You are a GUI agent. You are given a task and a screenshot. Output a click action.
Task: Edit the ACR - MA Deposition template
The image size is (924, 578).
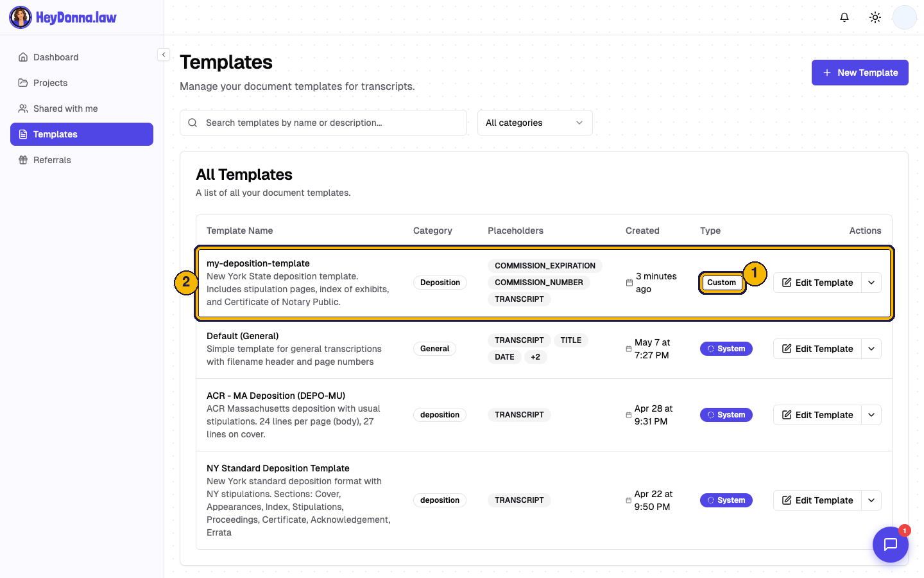pos(817,415)
